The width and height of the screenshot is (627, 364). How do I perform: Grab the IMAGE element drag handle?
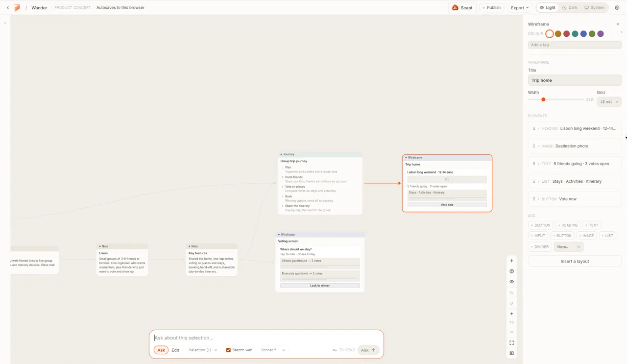[x=533, y=146]
